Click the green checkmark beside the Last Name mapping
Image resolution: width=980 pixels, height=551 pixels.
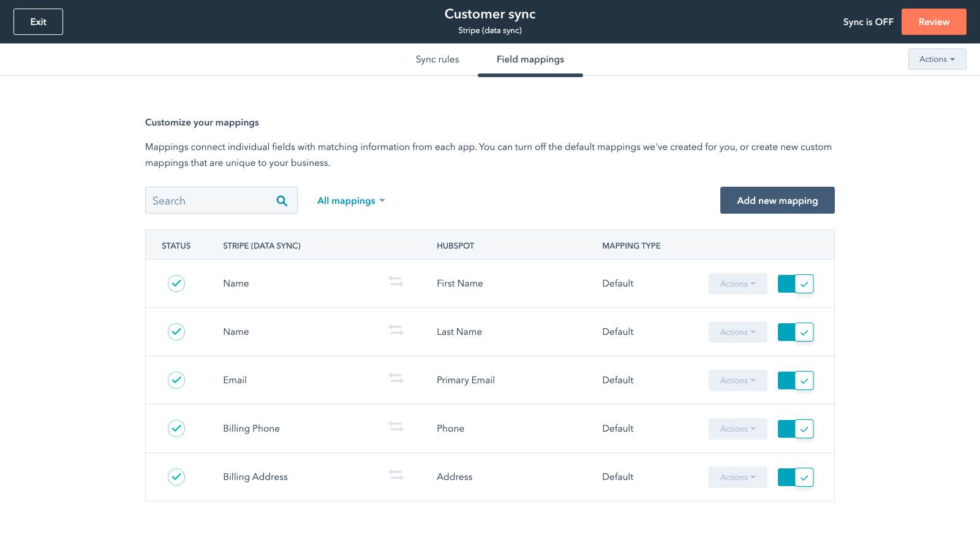176,332
